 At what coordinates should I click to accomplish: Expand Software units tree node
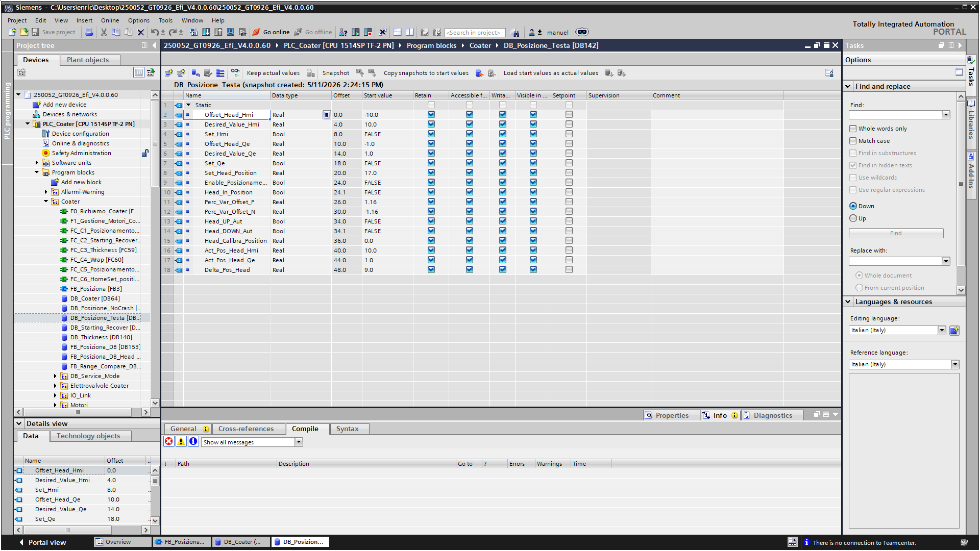pyautogui.click(x=37, y=163)
